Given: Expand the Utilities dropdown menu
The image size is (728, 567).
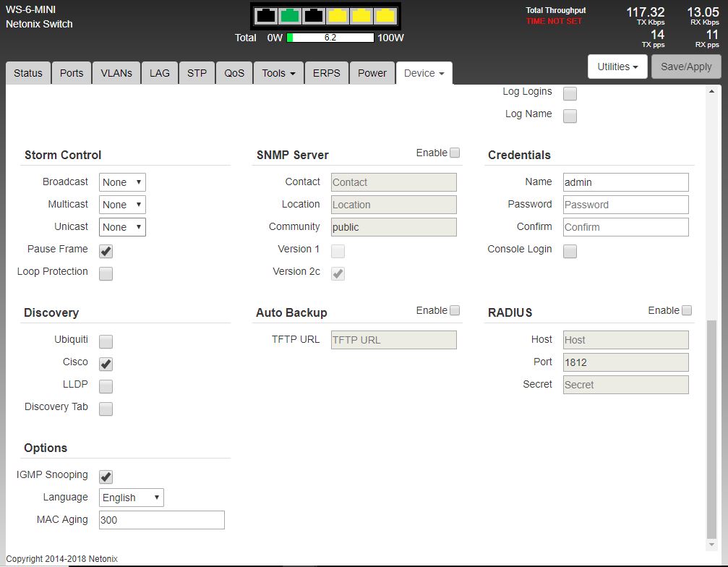Looking at the screenshot, I should coord(617,67).
